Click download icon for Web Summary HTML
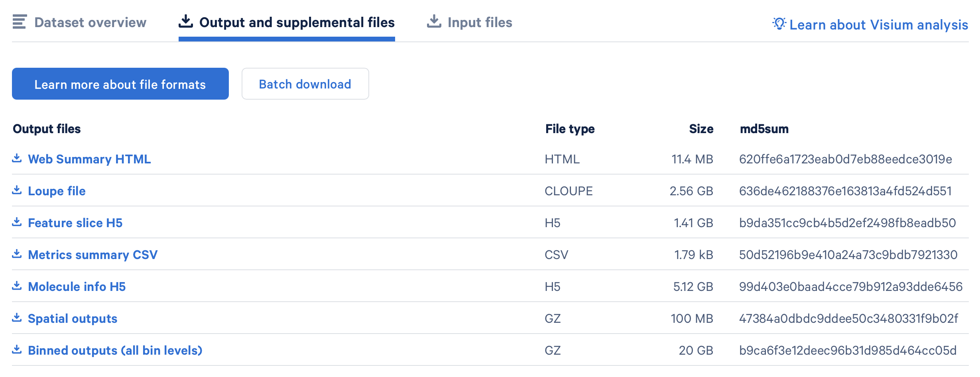Image resolution: width=980 pixels, height=377 pixels. point(17,158)
